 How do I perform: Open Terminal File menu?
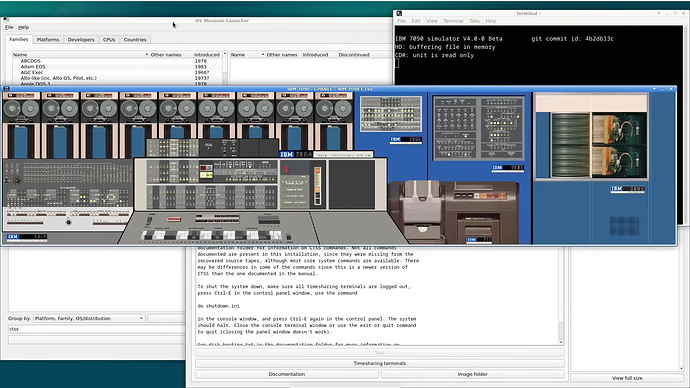pyautogui.click(x=401, y=21)
